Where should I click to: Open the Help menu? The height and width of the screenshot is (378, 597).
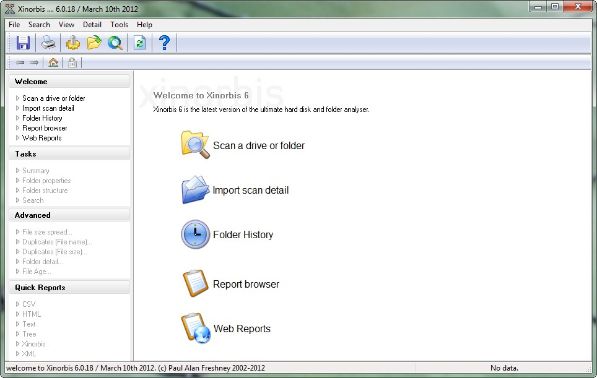(x=144, y=24)
